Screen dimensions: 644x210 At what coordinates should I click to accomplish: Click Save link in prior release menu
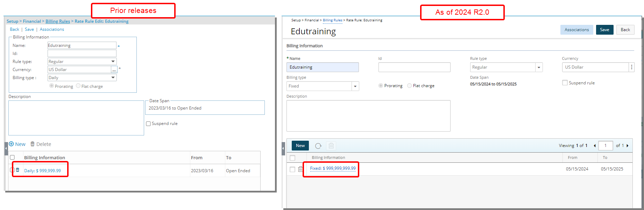(29, 29)
